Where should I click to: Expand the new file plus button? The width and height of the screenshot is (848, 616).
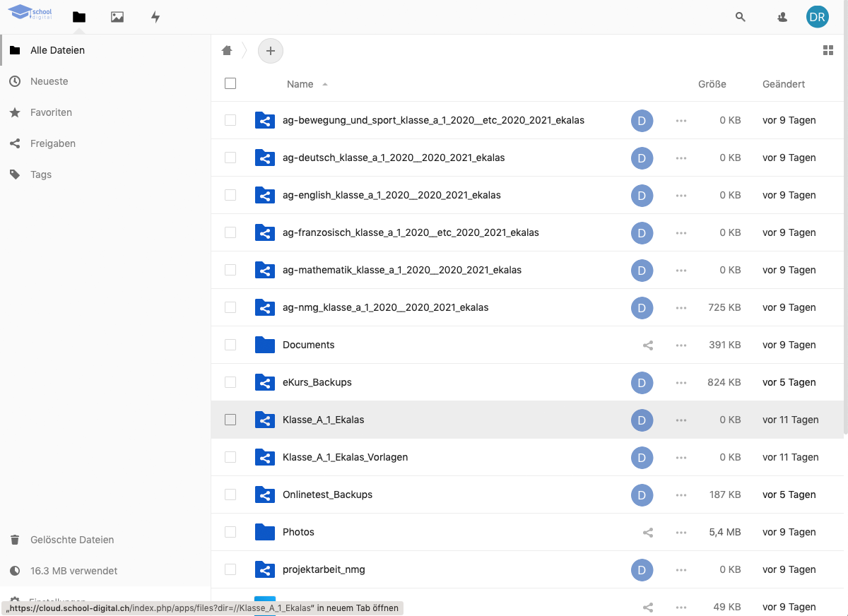coord(270,51)
